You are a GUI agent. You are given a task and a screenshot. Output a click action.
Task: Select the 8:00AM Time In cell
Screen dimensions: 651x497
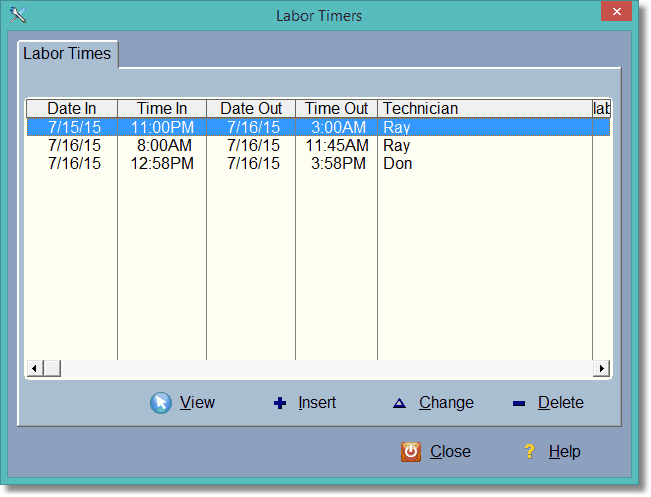tap(164, 145)
